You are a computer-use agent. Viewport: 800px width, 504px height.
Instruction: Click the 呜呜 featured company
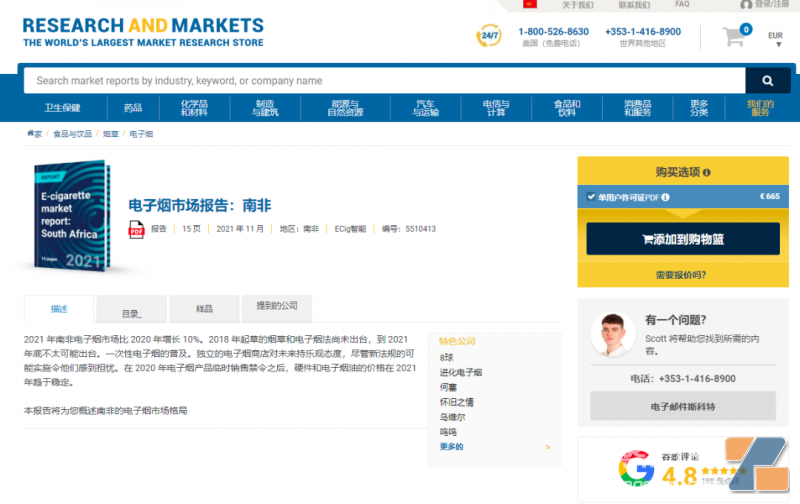click(448, 432)
